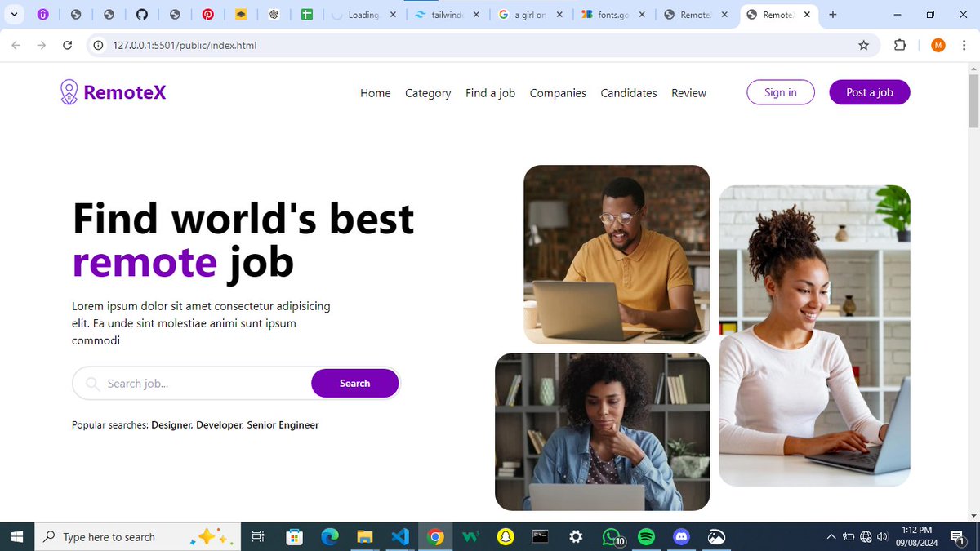The image size is (980, 551).
Task: Open the Category nav link
Action: coord(428,93)
